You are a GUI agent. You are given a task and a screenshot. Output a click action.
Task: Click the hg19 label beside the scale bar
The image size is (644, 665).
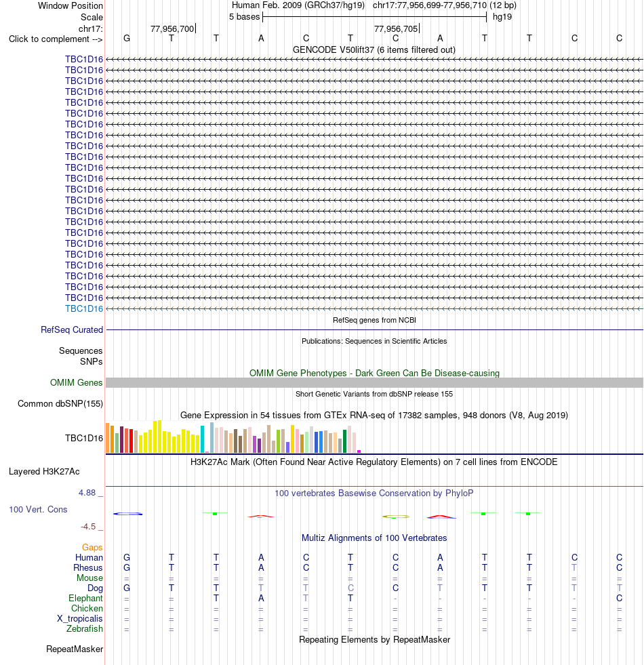point(502,17)
